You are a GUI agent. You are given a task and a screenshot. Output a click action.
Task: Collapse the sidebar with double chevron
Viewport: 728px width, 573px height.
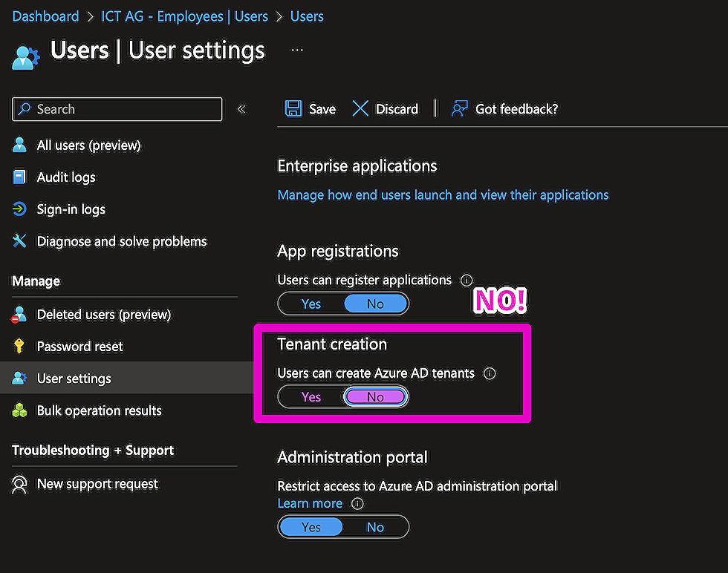pyautogui.click(x=241, y=109)
